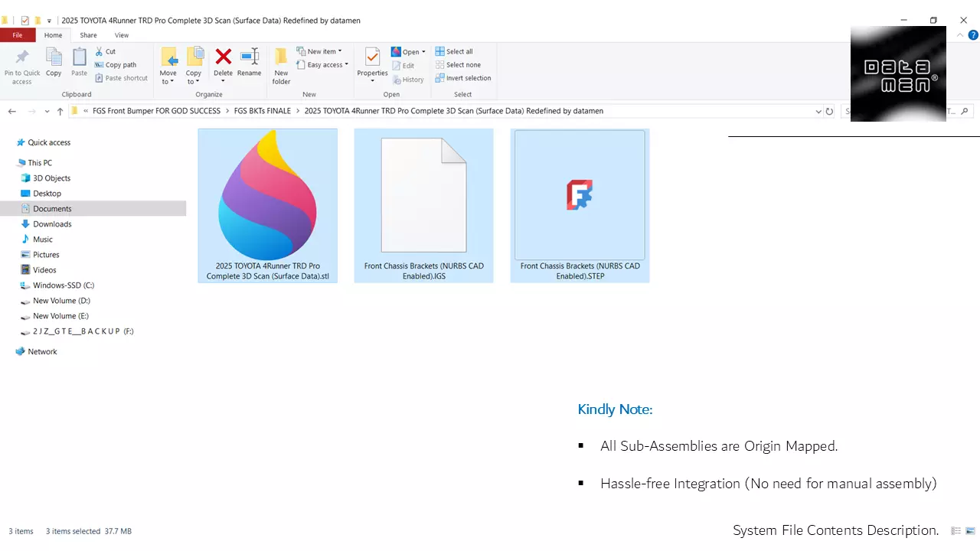This screenshot has width=980, height=551.
Task: Select Front Chassis Brackets .IGS file
Action: click(423, 206)
